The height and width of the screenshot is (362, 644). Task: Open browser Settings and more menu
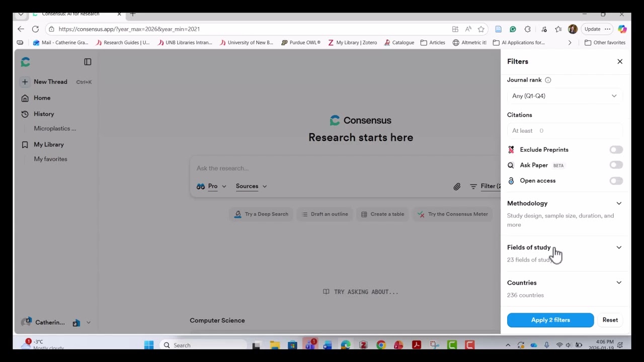point(607,29)
